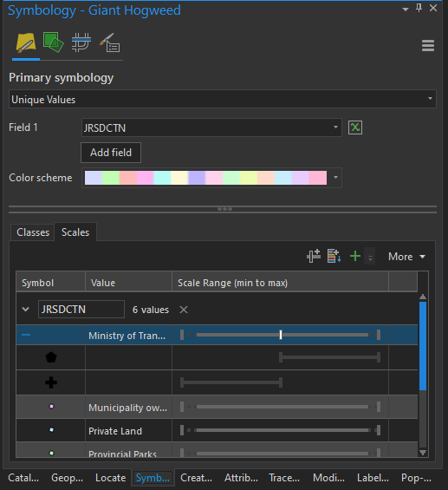Open the Color scheme dropdown
Image resolution: width=448 pixels, height=490 pixels.
click(211, 178)
